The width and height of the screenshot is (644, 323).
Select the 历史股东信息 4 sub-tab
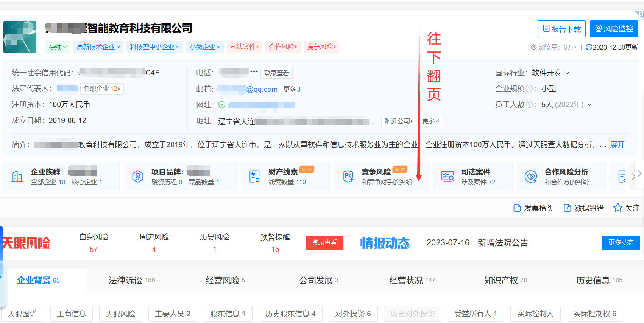[x=290, y=314]
